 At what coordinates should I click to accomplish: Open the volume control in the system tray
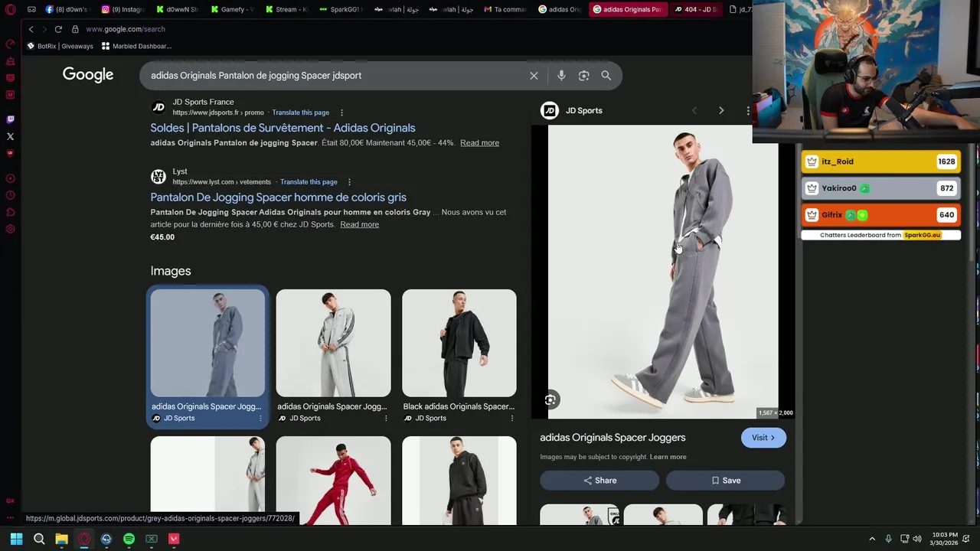[917, 539]
